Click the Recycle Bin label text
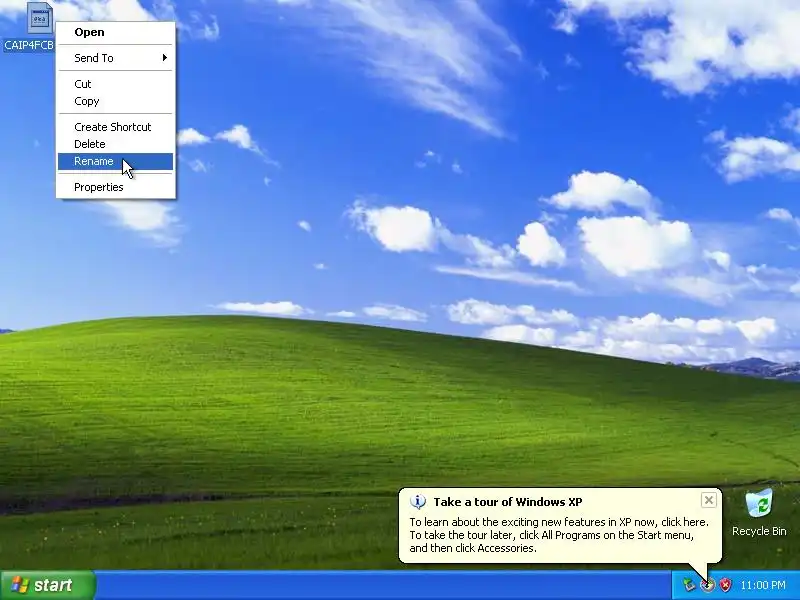 (759, 531)
